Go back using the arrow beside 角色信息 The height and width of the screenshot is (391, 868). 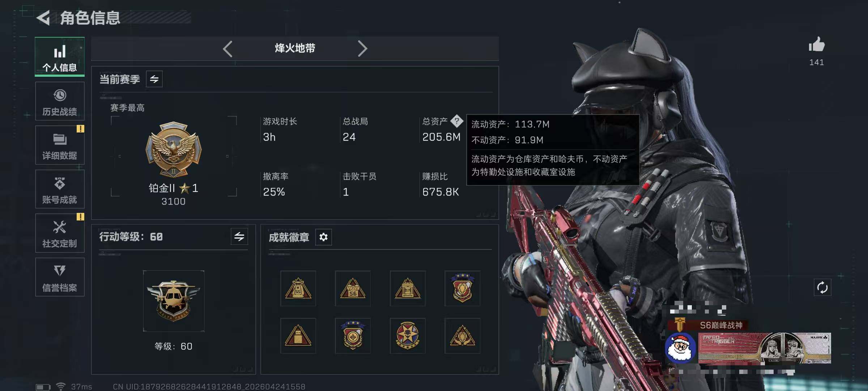pyautogui.click(x=43, y=18)
